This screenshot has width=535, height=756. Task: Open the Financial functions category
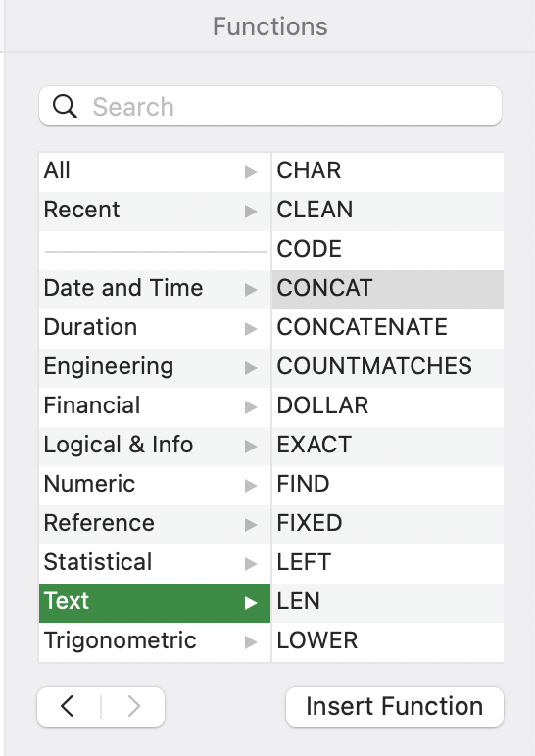155,406
